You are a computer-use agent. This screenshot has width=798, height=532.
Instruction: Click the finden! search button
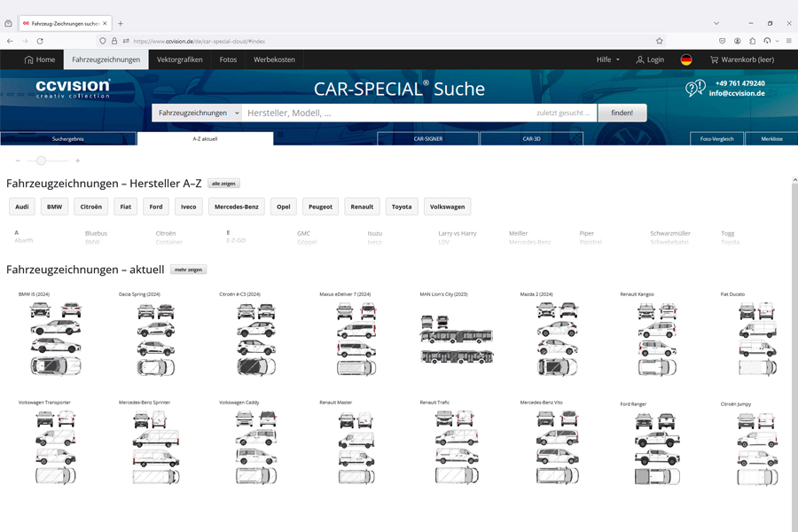(622, 113)
